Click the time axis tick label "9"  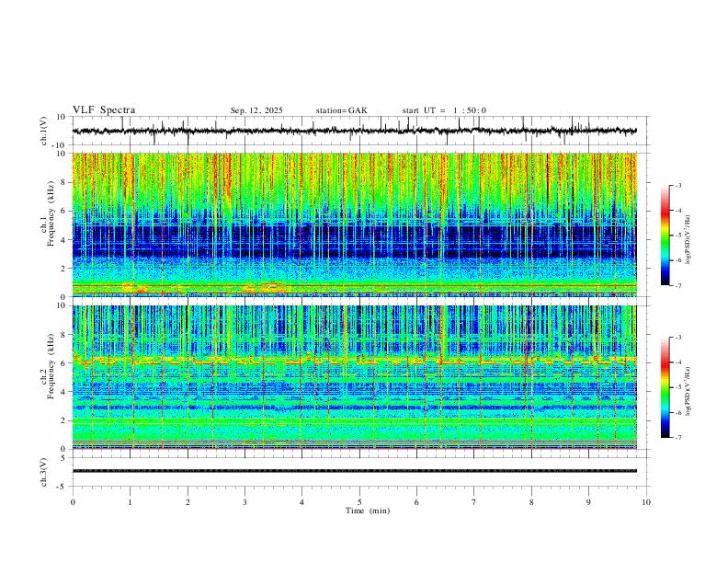(x=588, y=502)
